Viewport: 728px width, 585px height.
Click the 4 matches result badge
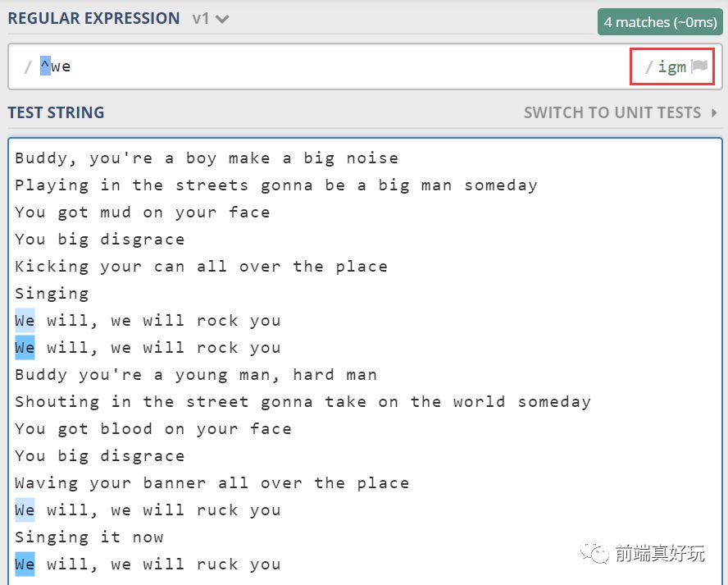click(x=660, y=22)
